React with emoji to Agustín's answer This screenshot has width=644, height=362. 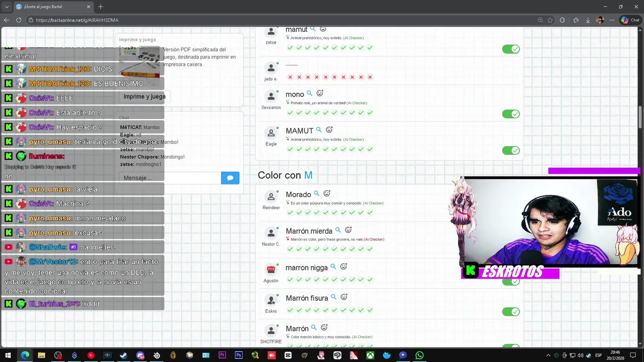tap(344, 267)
